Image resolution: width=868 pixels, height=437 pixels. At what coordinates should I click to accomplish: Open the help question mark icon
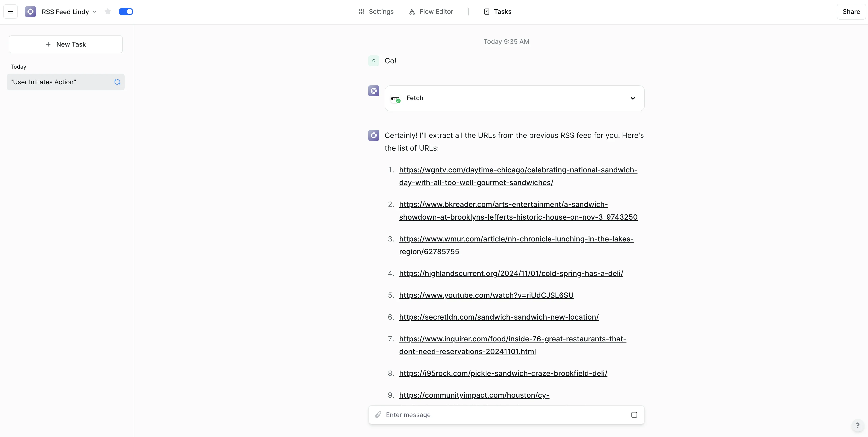(858, 426)
